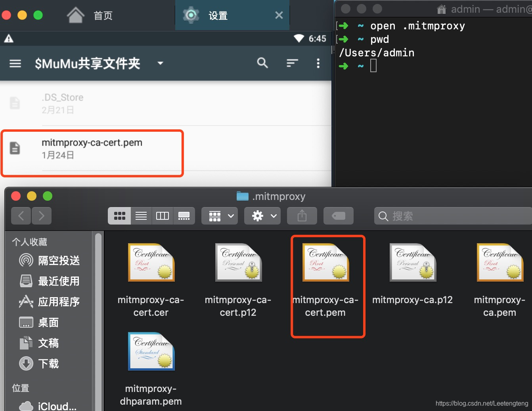Screen dimensions: 532x411
Task: Open the Finder gear action menu
Action: tap(262, 216)
